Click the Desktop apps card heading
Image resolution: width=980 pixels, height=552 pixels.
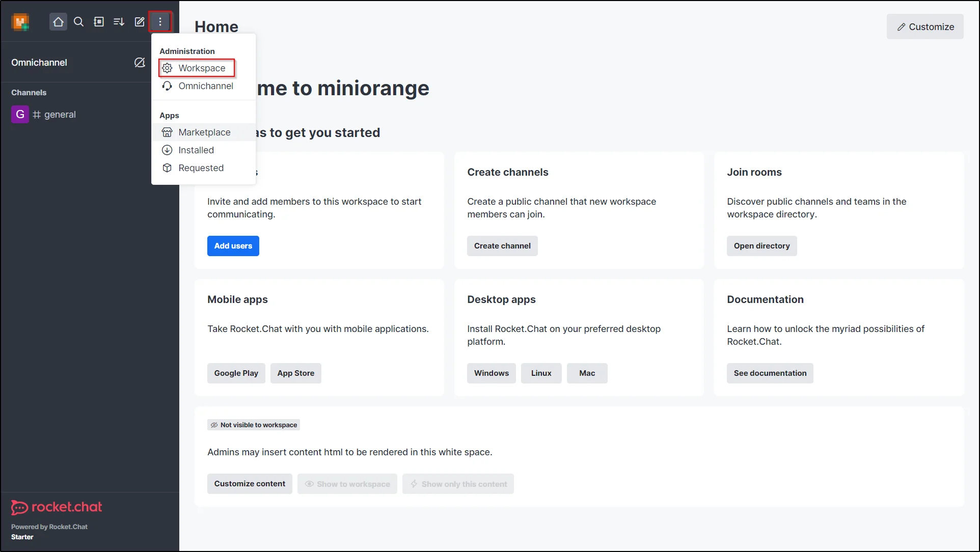pos(501,299)
